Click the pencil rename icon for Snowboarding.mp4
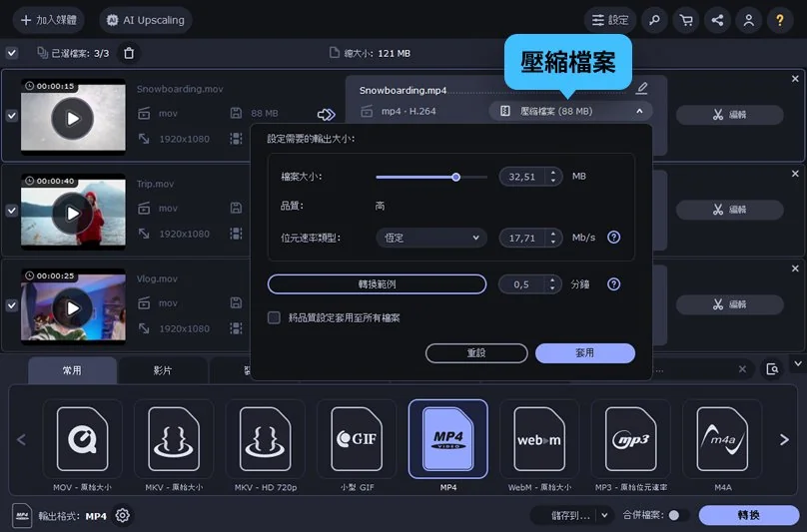The width and height of the screenshot is (807, 532). tap(641, 89)
